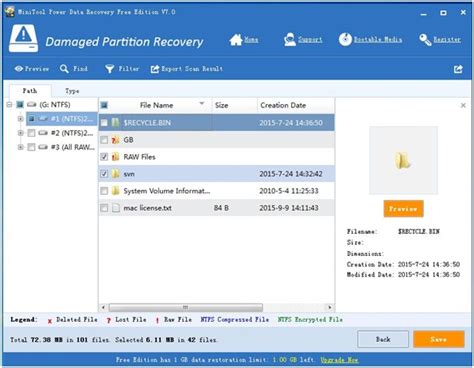Click the Preview eye icon in toolbar
474x368 pixels.
19,69
